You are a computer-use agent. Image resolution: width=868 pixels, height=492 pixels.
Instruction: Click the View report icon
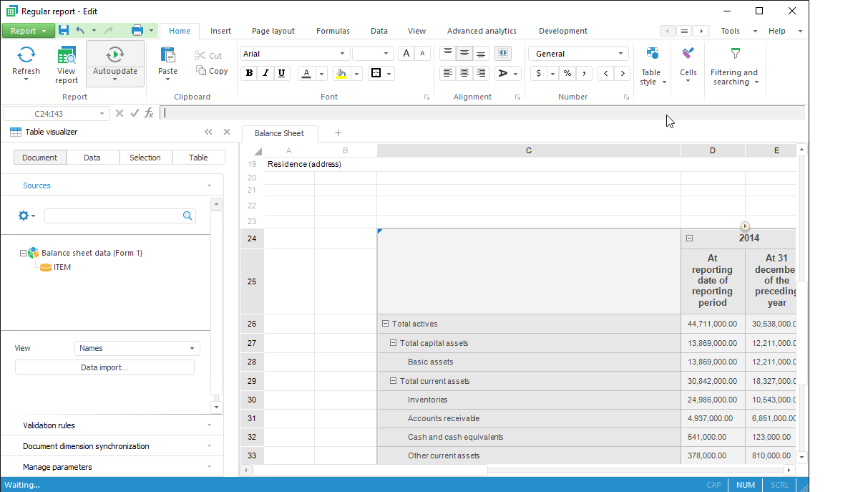point(67,56)
